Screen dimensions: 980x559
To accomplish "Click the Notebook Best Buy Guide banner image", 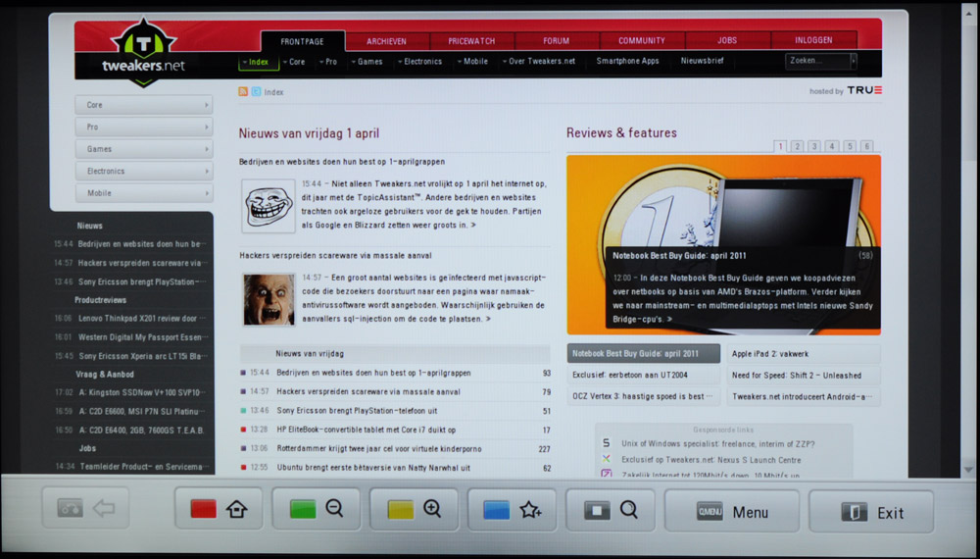I will [x=723, y=244].
